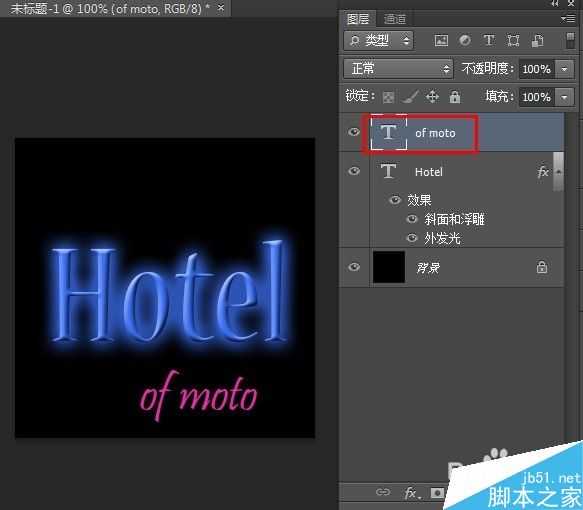
Task: Open the blend mode dropdown
Action: coord(398,69)
